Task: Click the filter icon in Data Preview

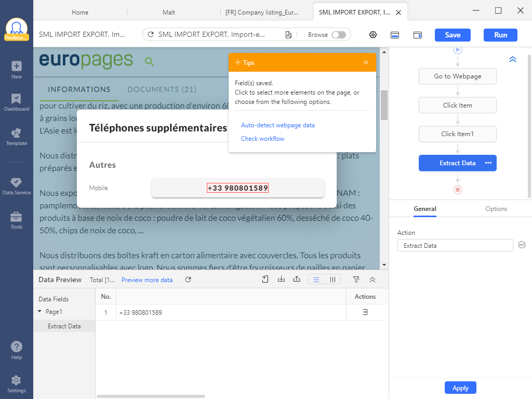Action: (x=356, y=280)
